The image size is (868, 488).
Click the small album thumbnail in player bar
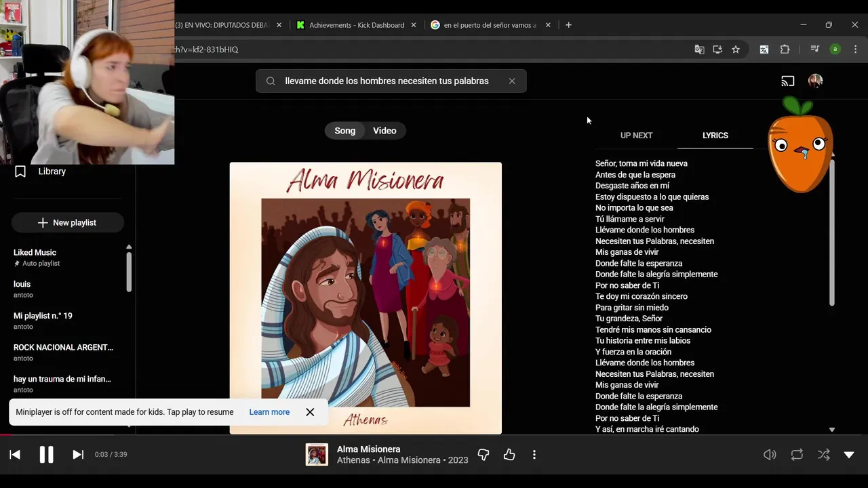point(317,455)
